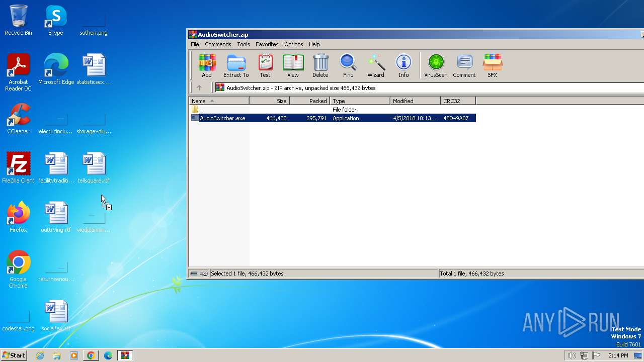The height and width of the screenshot is (362, 644).
Task: Open the Find magnifier tool
Action: click(348, 66)
